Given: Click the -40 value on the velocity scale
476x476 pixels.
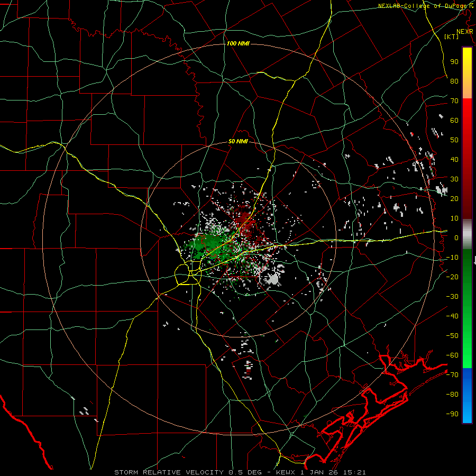Looking at the screenshot, I should [452, 316].
